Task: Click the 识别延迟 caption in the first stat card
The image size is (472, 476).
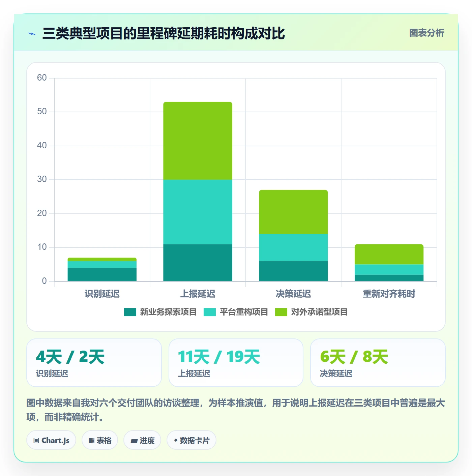Action: pos(52,374)
